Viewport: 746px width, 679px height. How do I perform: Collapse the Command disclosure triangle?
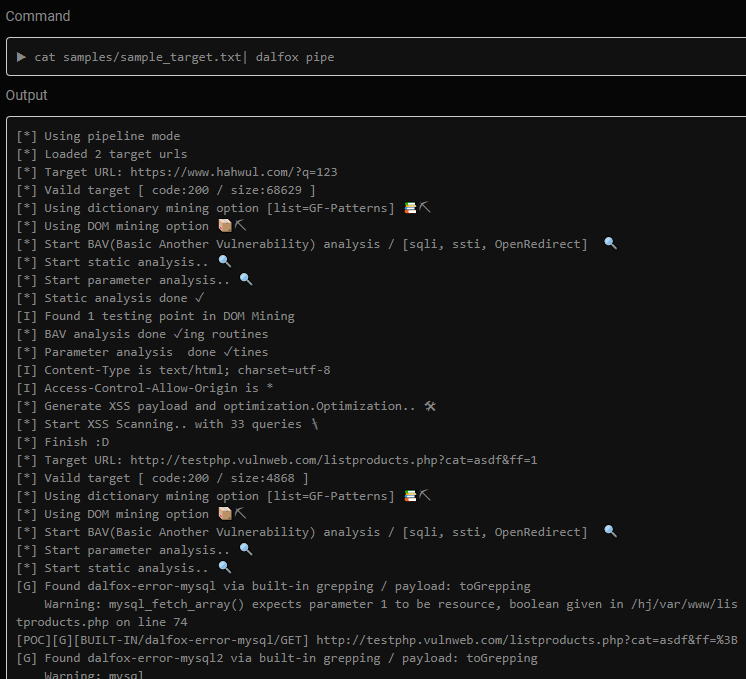[x=21, y=57]
